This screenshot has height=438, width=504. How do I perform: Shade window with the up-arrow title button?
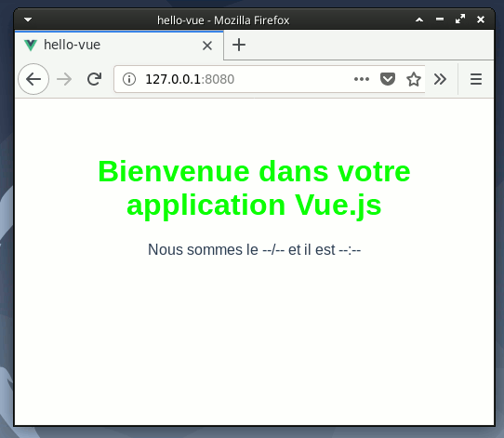click(x=419, y=20)
